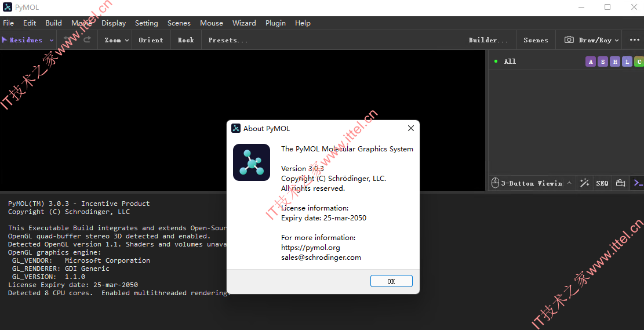Click the Detected 8 CPU cores console line
This screenshot has height=330, width=644.
click(119, 293)
